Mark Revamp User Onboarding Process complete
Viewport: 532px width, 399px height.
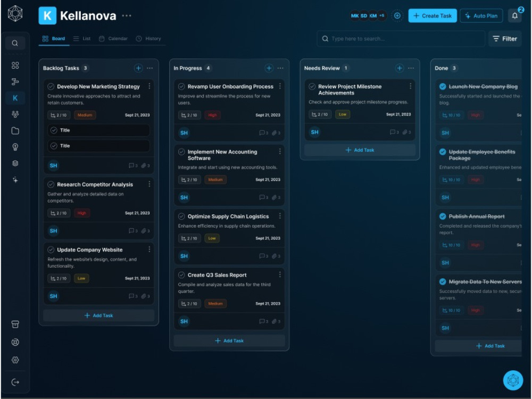pyautogui.click(x=181, y=86)
